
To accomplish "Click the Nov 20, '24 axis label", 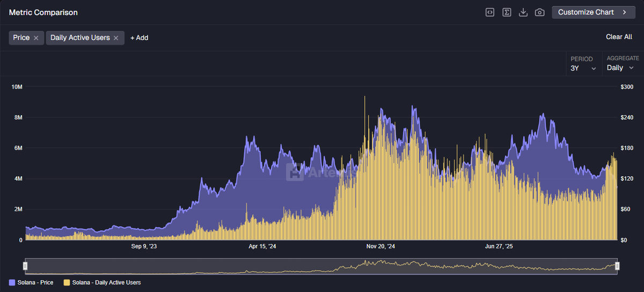I will pyautogui.click(x=380, y=247).
